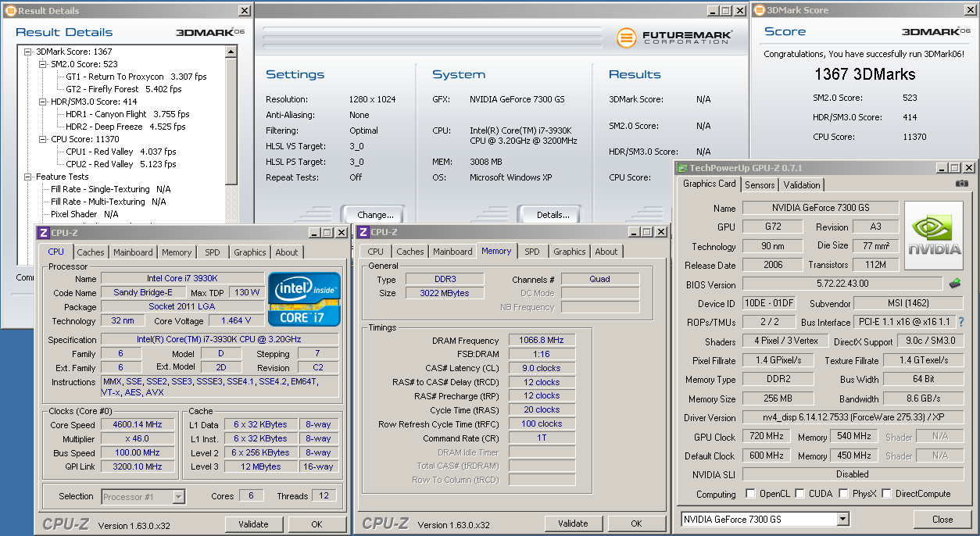Click the GPU Clock 720 MHz field
This screenshot has width=980, height=536.
point(765,437)
